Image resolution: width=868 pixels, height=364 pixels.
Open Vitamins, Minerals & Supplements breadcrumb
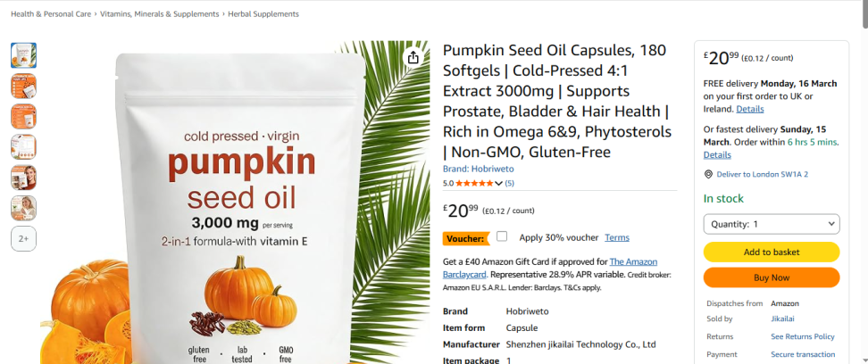tap(160, 14)
